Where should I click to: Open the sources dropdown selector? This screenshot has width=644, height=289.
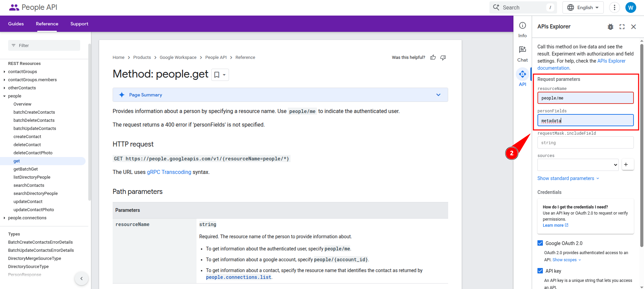click(x=578, y=165)
